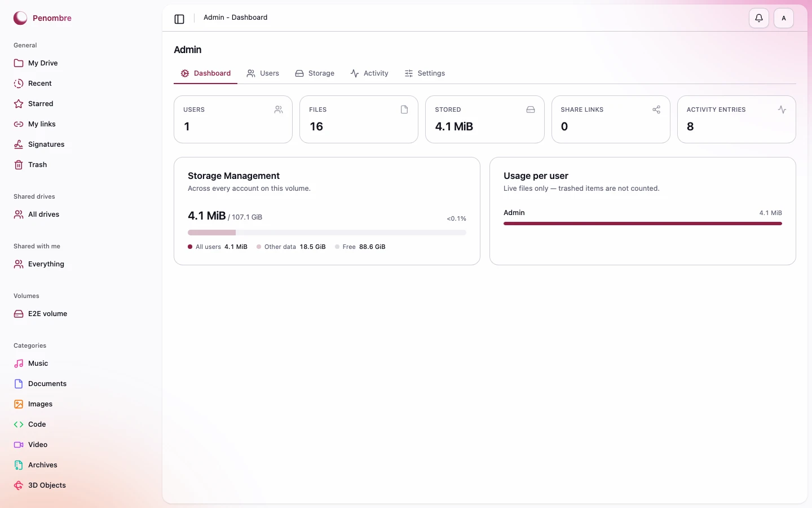Click the Starred star icon
The height and width of the screenshot is (508, 812).
coord(19,104)
